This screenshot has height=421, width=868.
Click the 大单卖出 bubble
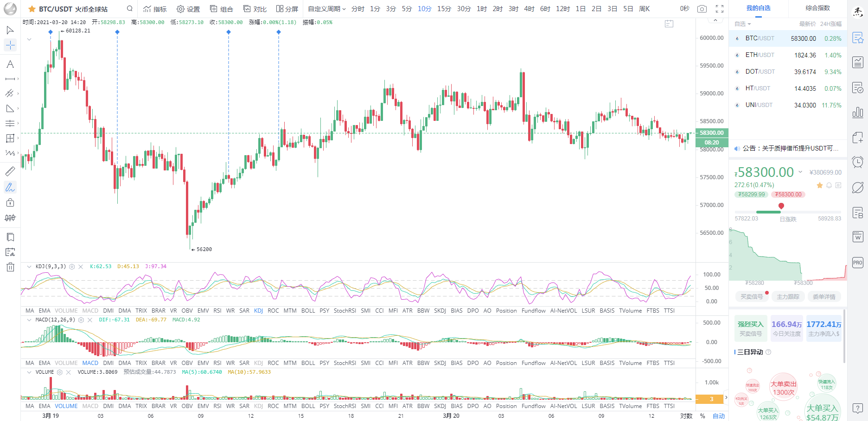coord(783,388)
